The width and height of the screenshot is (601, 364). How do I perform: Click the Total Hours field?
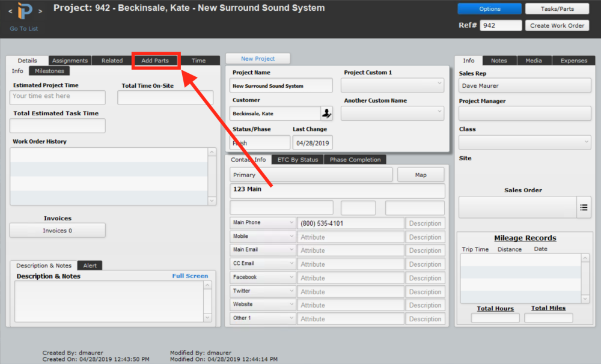pyautogui.click(x=495, y=318)
